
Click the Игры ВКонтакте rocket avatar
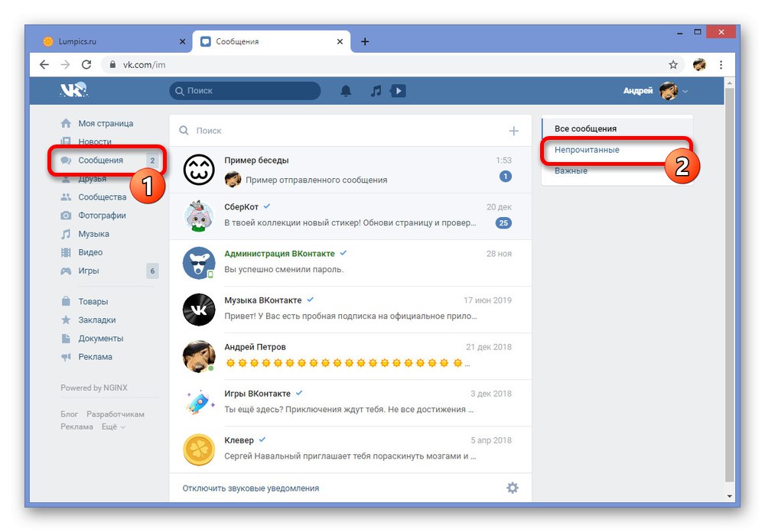(x=199, y=403)
